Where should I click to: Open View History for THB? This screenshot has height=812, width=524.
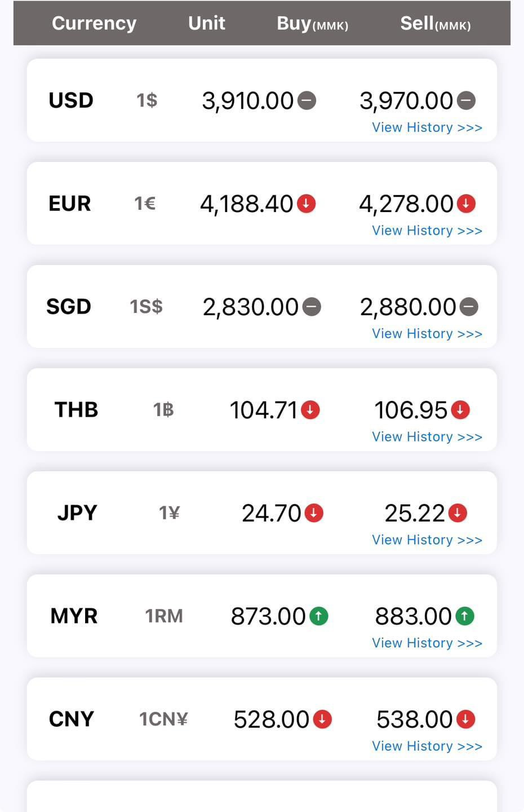427,437
